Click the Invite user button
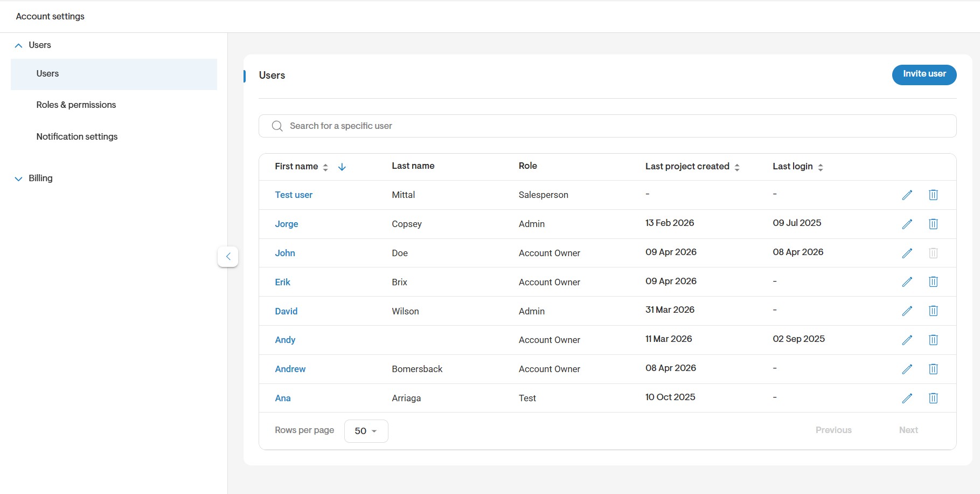This screenshot has width=980, height=494. (924, 74)
